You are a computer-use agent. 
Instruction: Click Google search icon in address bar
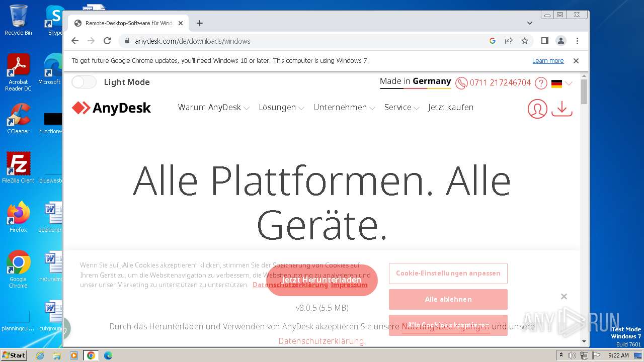pyautogui.click(x=493, y=41)
